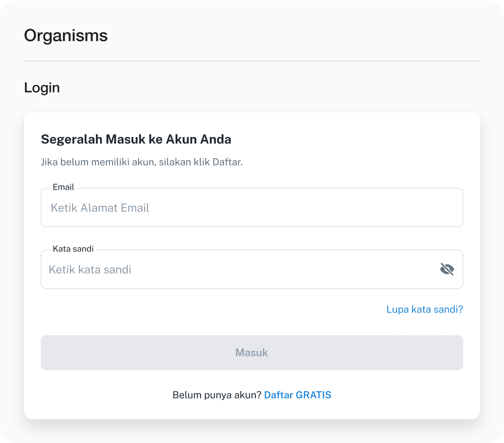Focus the Ketik Alamat Email field
Screen dimensions: 504x443
251,208
